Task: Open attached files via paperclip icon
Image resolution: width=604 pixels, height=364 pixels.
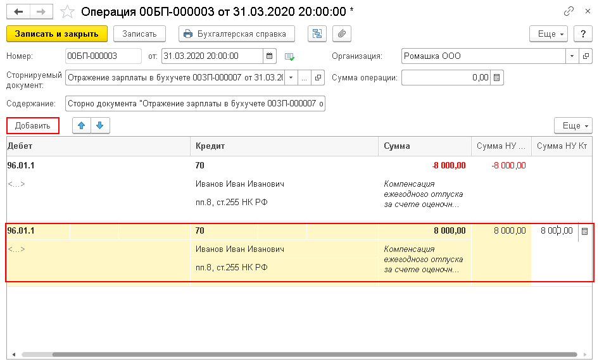Action: coord(342,34)
